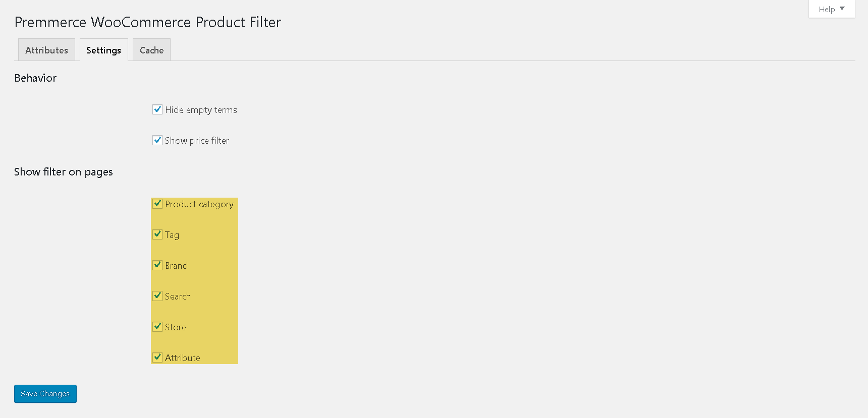Click the Save Changes button

point(45,394)
